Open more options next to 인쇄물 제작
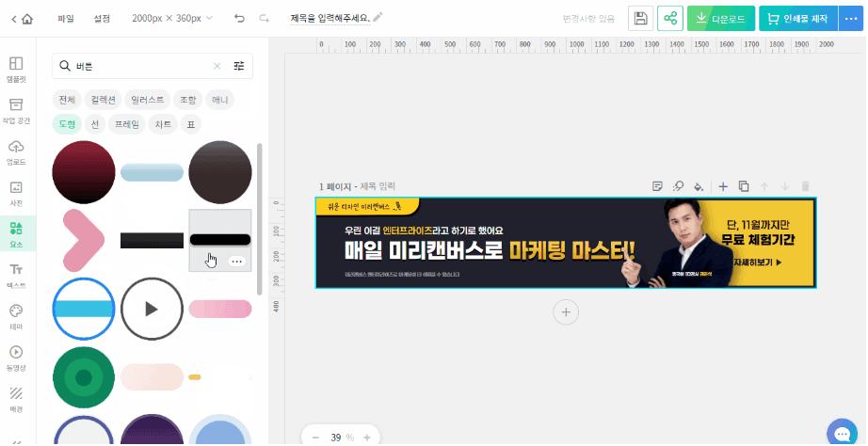 850,18
